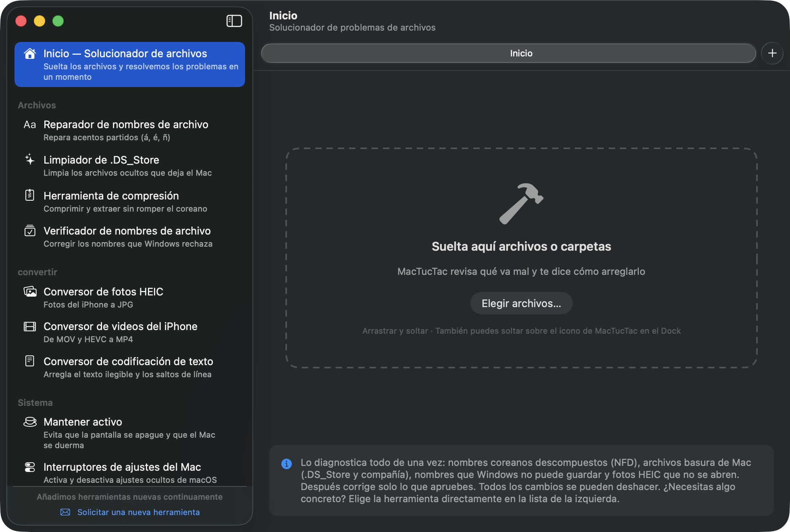Select Herramienta de compresión
The height and width of the screenshot is (532, 790).
[x=130, y=202]
